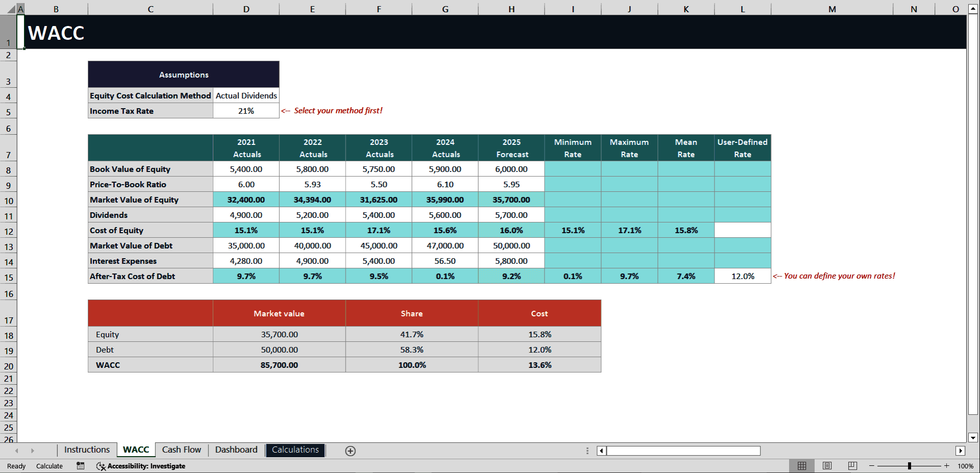This screenshot has height=473, width=980.
Task: Switch to the Cash Flow sheet
Action: [x=181, y=450]
